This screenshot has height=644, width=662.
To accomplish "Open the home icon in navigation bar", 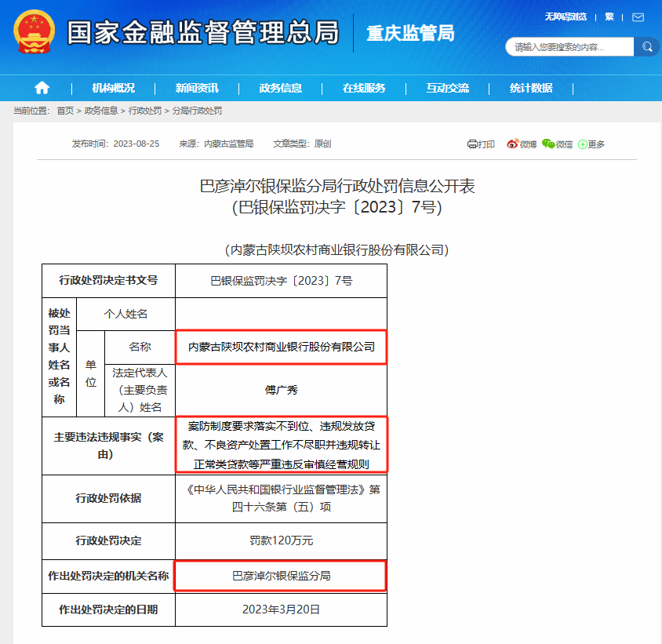I will tap(42, 88).
